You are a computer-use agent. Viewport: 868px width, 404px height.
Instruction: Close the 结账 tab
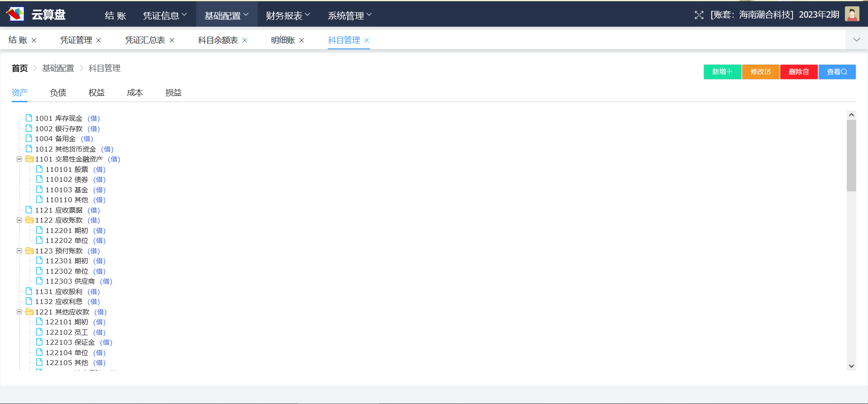(34, 40)
